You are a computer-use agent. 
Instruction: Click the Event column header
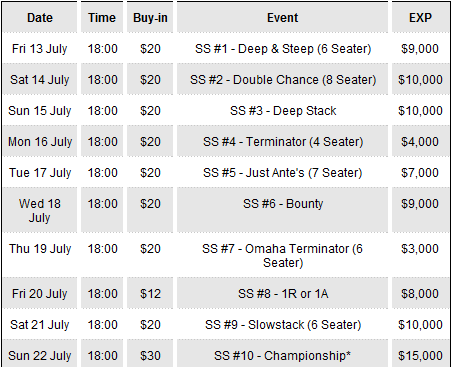coord(283,18)
